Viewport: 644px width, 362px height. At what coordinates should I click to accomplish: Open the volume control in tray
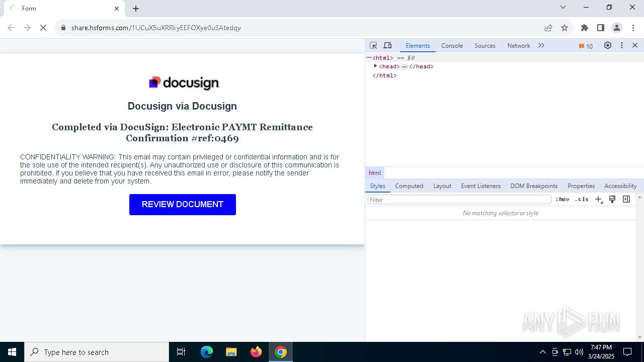pyautogui.click(x=579, y=352)
